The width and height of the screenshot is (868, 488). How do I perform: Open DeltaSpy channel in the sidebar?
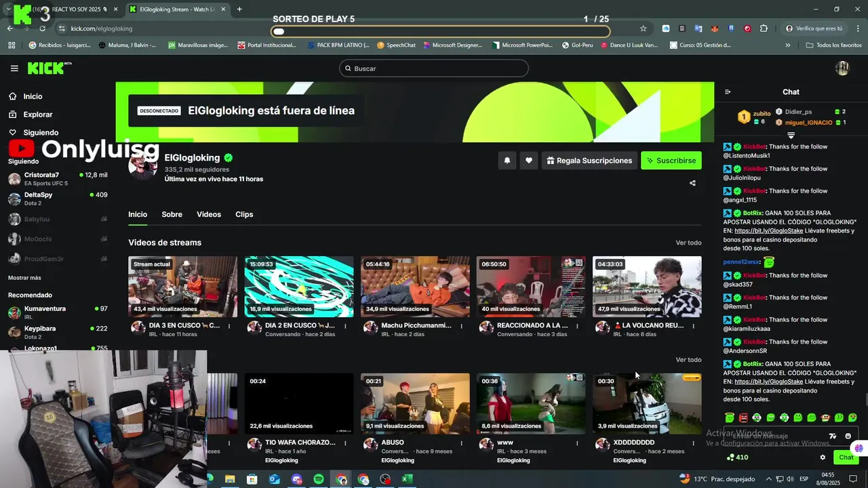coord(58,199)
